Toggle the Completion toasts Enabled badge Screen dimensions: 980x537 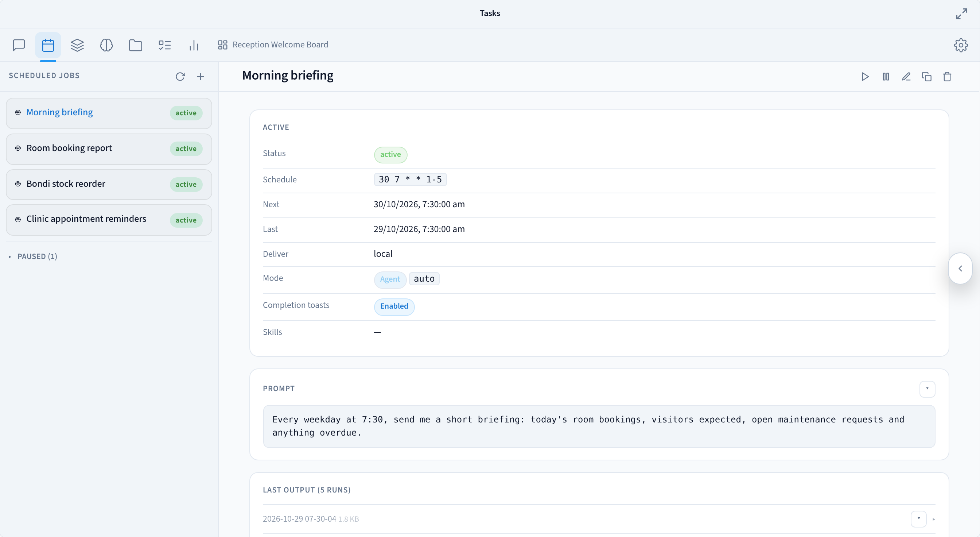coord(394,306)
